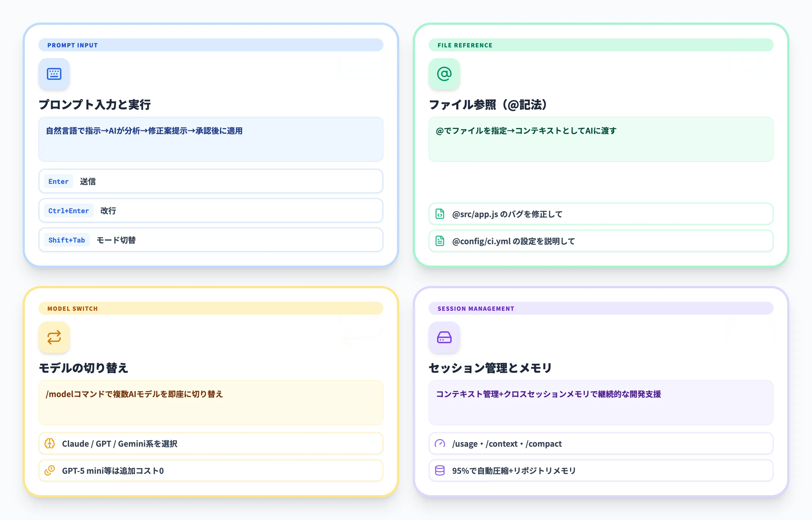This screenshot has width=812, height=520.
Task: Click the code file icon beside @src/app.js
Action: 440,214
